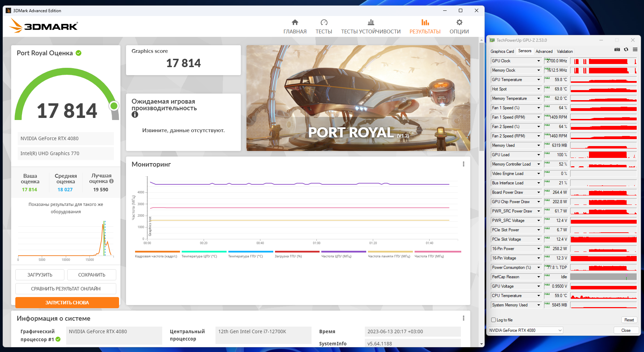Click info icon next to Лучшая оценка
644x352 pixels.
(x=111, y=181)
